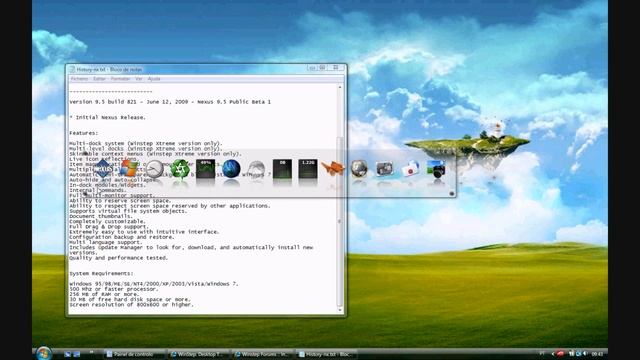640x360 pixels.
Task: Click the '* Initial Nexus Release.' line
Action: [107, 118]
